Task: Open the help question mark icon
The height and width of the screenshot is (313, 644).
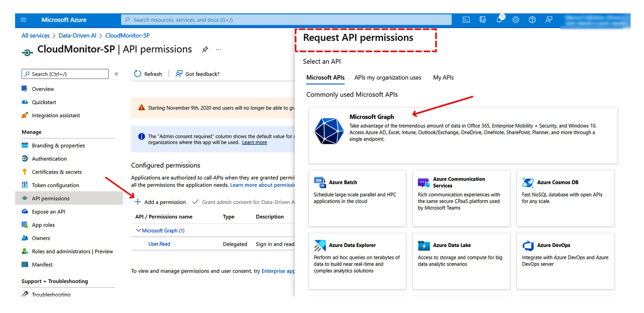Action: [532, 20]
